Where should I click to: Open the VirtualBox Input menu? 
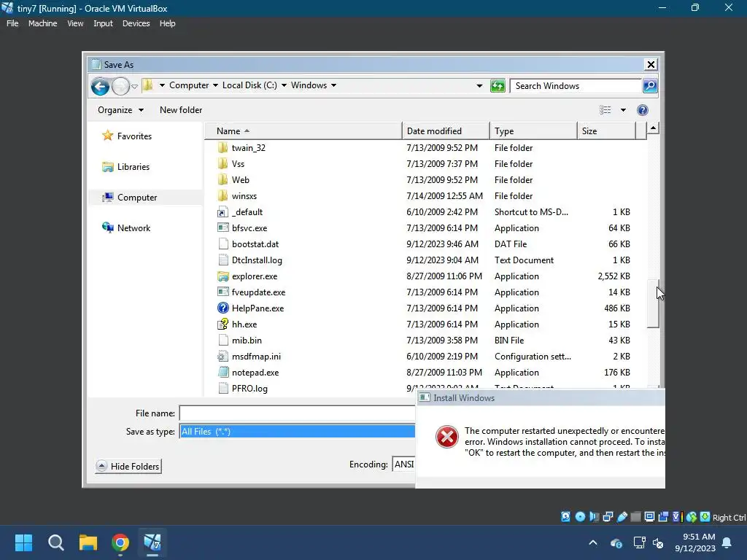(103, 23)
